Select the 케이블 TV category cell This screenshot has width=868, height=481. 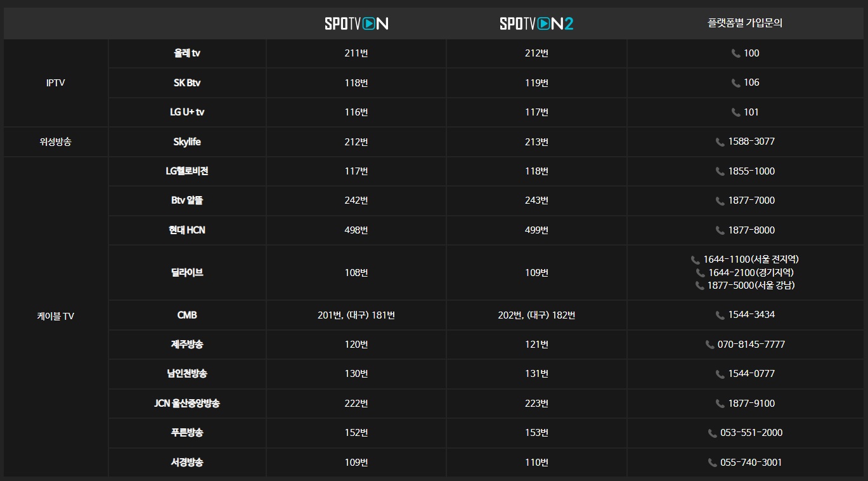[56, 316]
